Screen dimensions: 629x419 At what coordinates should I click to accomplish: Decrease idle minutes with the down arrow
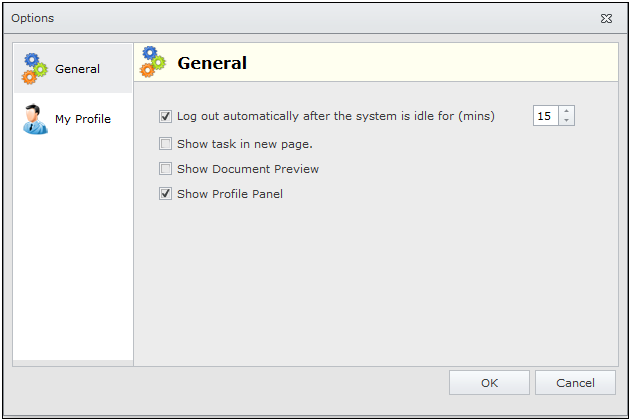point(567,121)
